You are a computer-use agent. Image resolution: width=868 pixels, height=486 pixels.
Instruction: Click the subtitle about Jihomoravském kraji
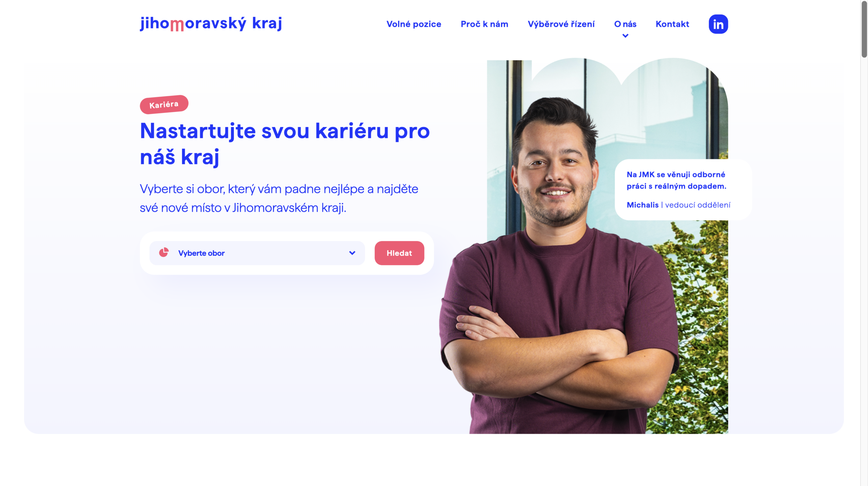[x=279, y=198]
